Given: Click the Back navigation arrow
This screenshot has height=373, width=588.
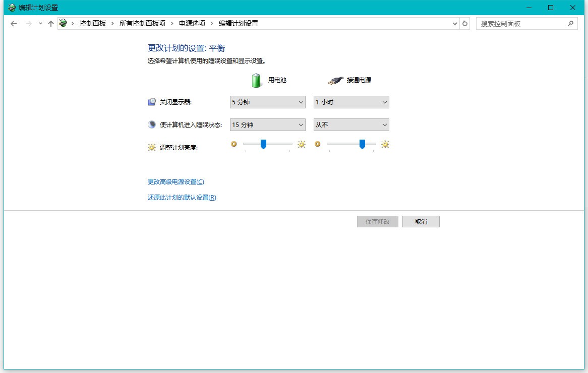Looking at the screenshot, I should (x=14, y=24).
